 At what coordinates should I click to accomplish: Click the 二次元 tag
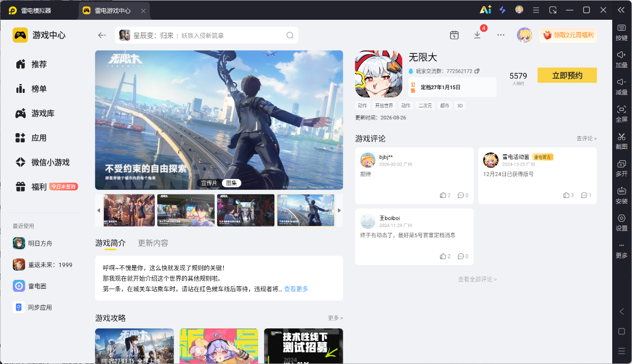click(x=425, y=106)
